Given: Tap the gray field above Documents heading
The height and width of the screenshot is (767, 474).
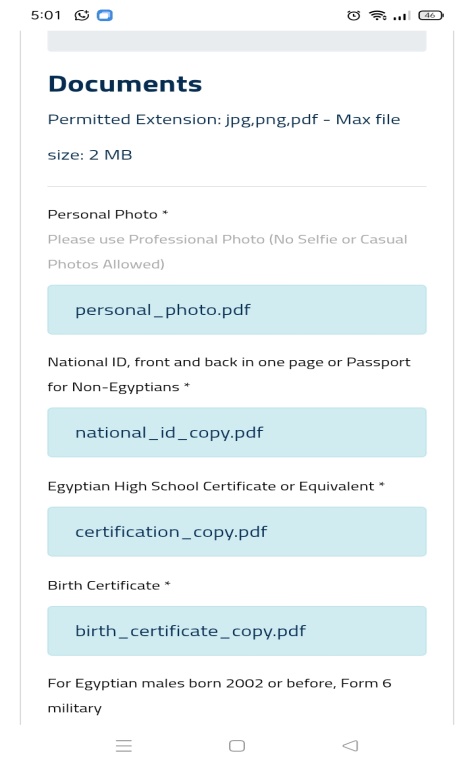Looking at the screenshot, I should (237, 41).
